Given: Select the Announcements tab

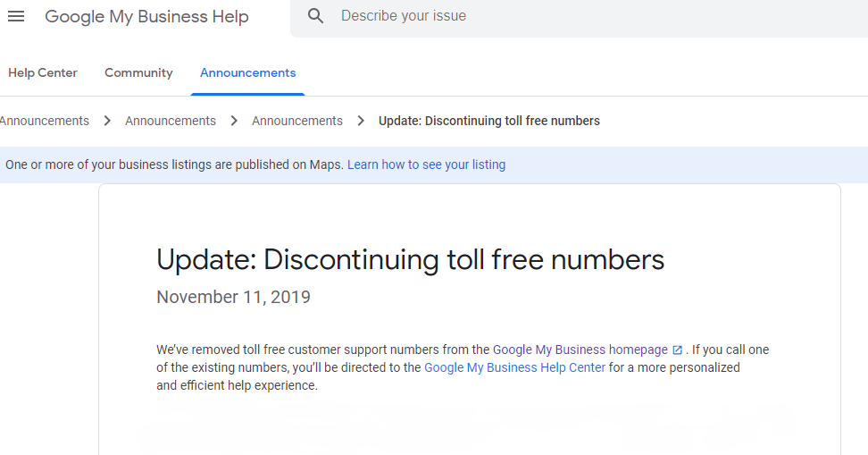Looking at the screenshot, I should pos(248,72).
